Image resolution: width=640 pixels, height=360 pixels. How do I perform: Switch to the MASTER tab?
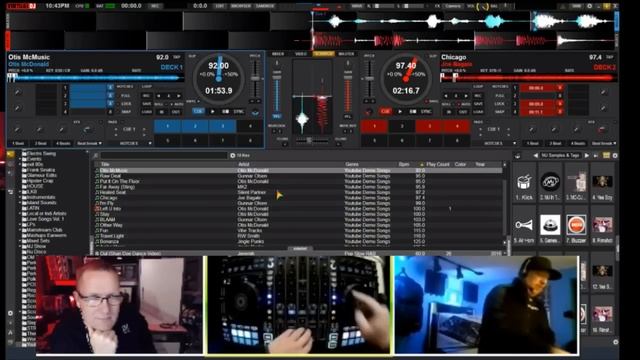pos(347,54)
